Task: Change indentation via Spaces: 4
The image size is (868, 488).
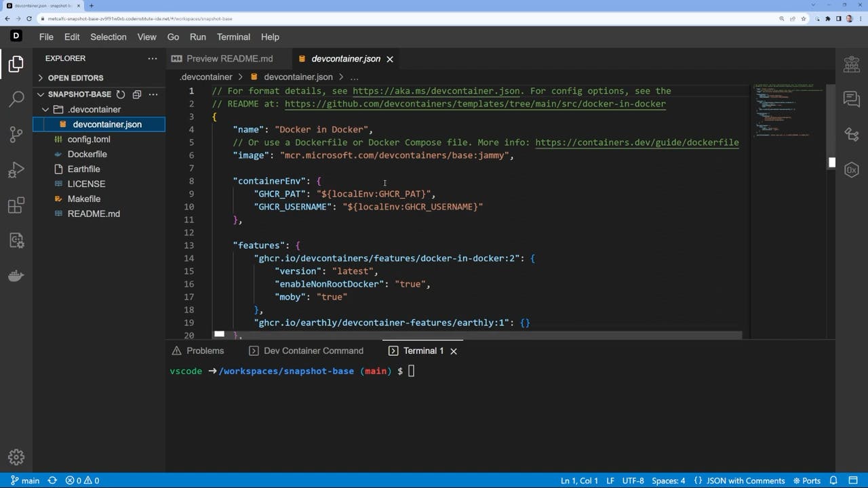Action: [669, 481]
